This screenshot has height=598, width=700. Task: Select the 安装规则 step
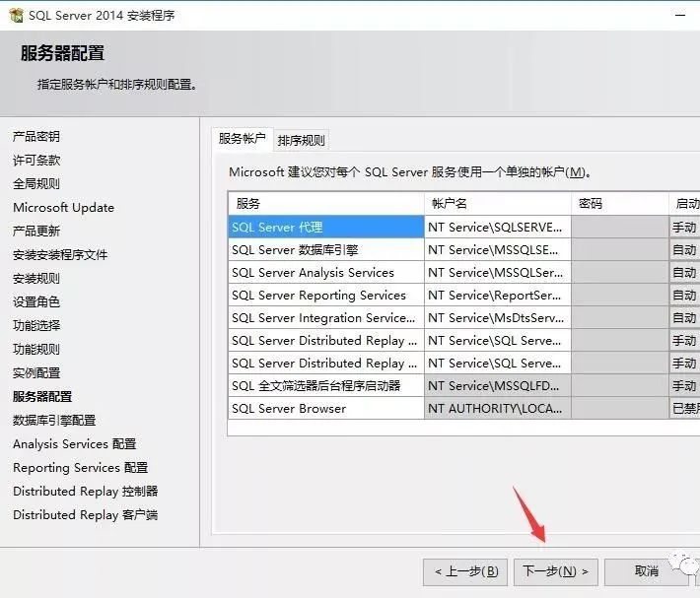point(36,278)
